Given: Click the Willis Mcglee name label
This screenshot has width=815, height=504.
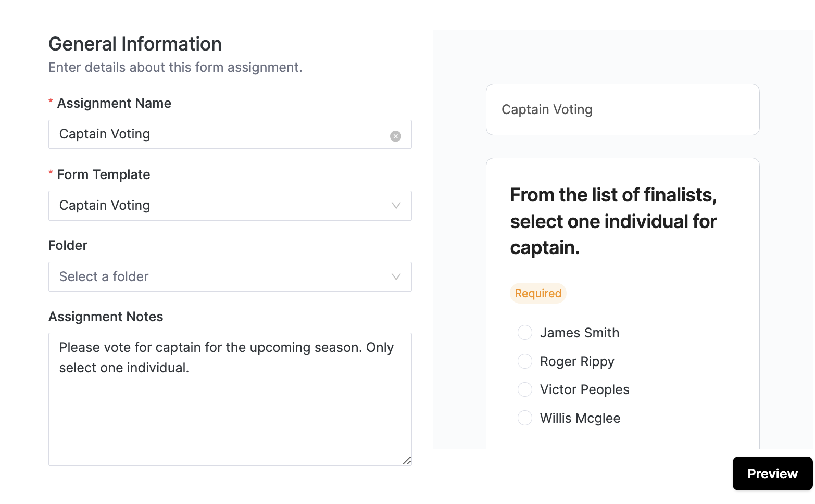Looking at the screenshot, I should (x=580, y=418).
